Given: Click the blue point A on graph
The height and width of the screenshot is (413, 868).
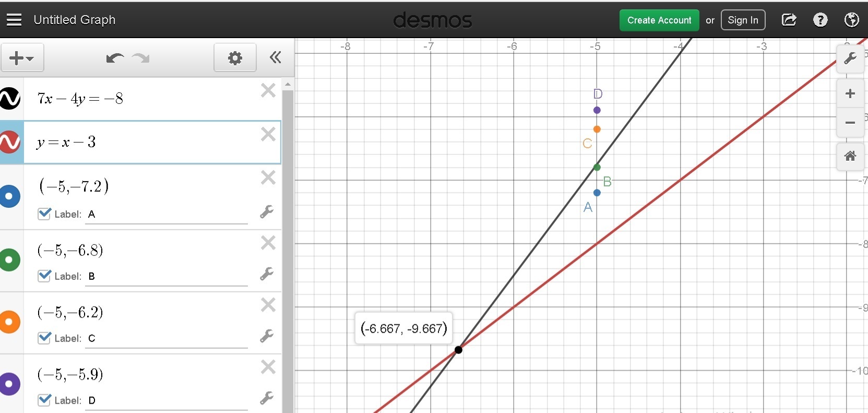Looking at the screenshot, I should click(x=597, y=193).
